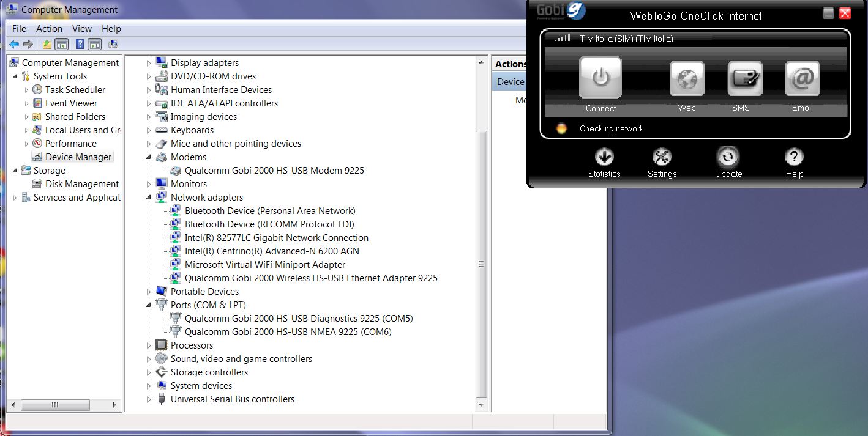Open Statistics in WebToGo OneClick Internet
Image resolution: width=868 pixels, height=436 pixels.
pos(604,157)
